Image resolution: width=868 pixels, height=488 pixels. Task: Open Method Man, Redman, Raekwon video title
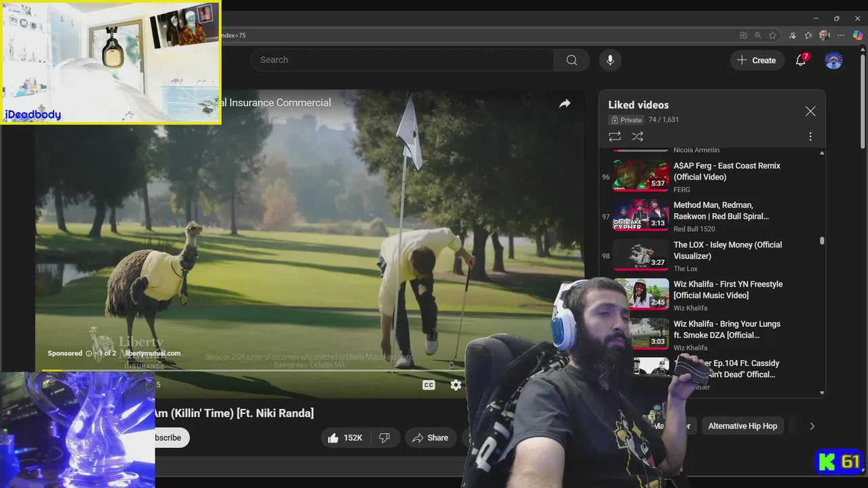click(x=722, y=211)
